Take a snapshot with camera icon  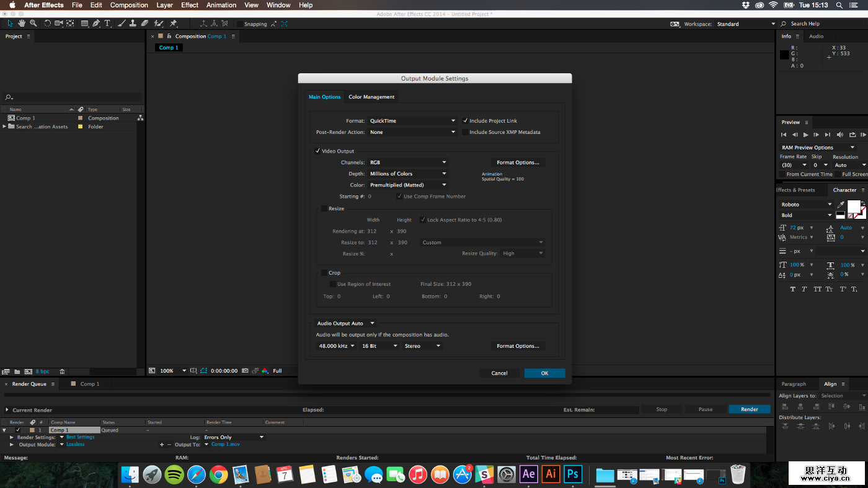[246, 371]
